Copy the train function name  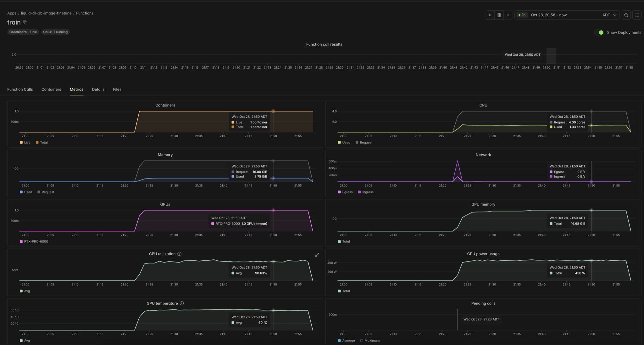[x=25, y=22]
